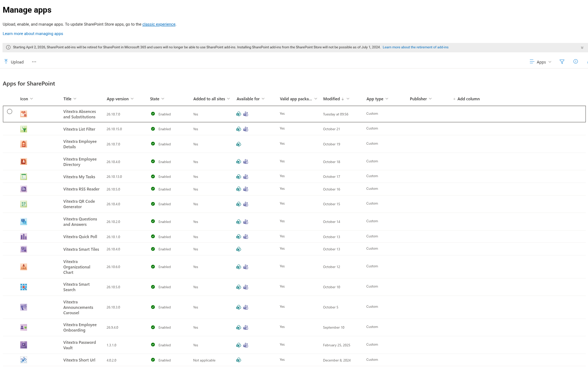Select the Vitextra Absences and Substitutions row radio
This screenshot has width=588, height=368.
click(10, 111)
